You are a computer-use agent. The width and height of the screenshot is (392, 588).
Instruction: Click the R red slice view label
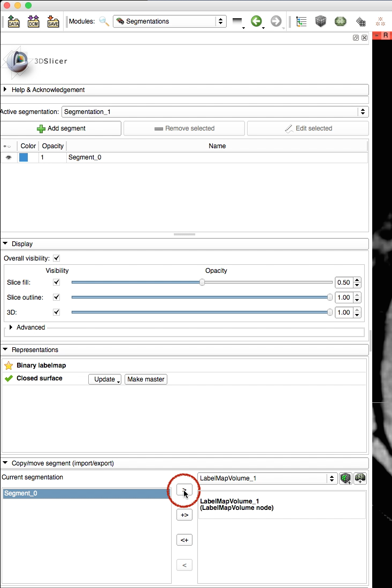pos(386,35)
